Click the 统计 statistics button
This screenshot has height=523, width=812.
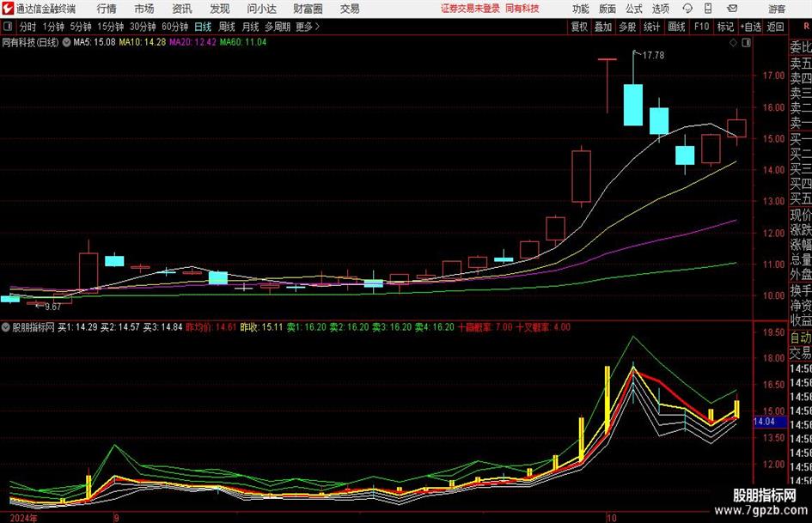pyautogui.click(x=651, y=27)
